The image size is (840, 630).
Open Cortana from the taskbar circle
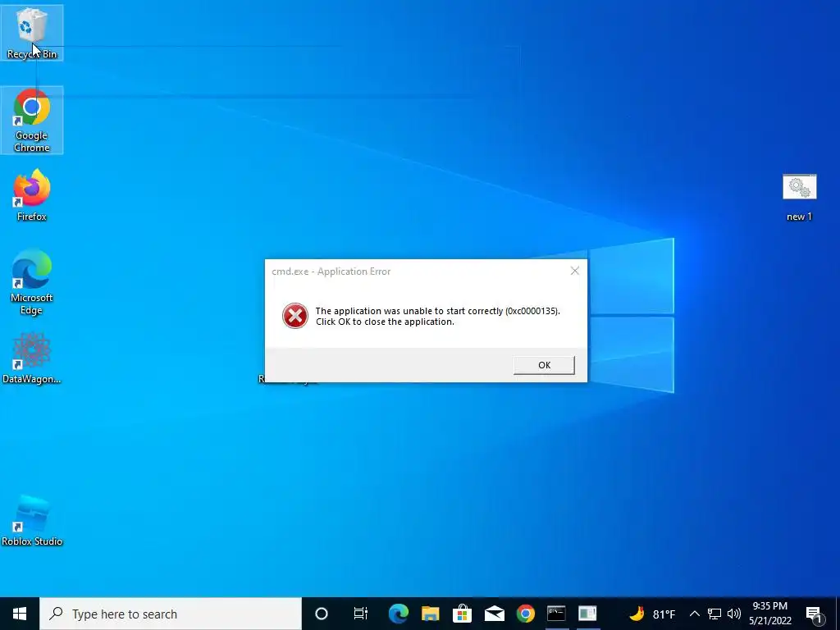[x=322, y=614]
